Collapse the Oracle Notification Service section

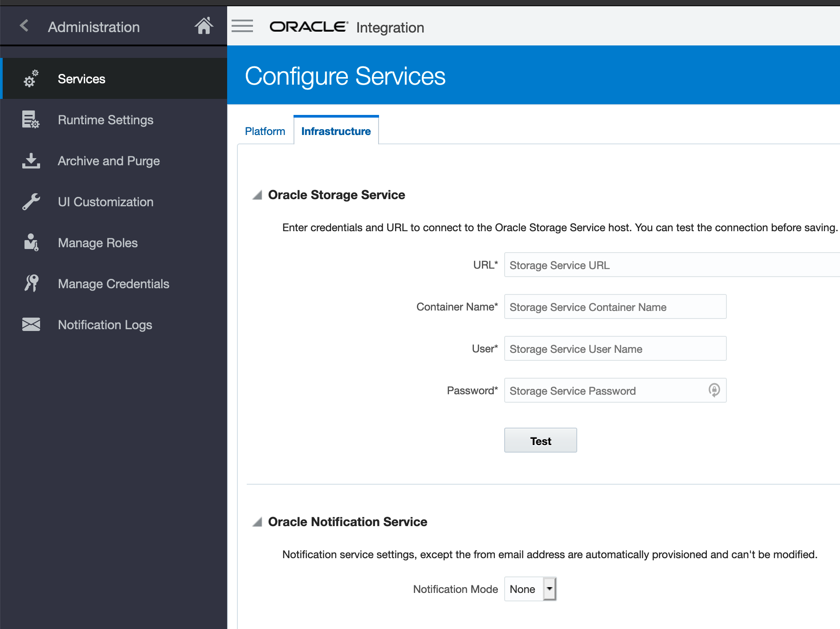pos(257,522)
